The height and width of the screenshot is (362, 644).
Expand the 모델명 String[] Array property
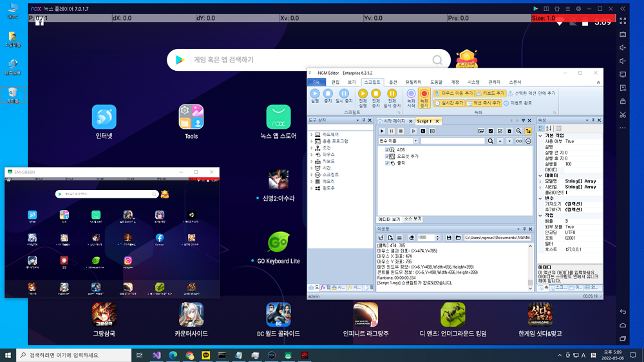540,181
